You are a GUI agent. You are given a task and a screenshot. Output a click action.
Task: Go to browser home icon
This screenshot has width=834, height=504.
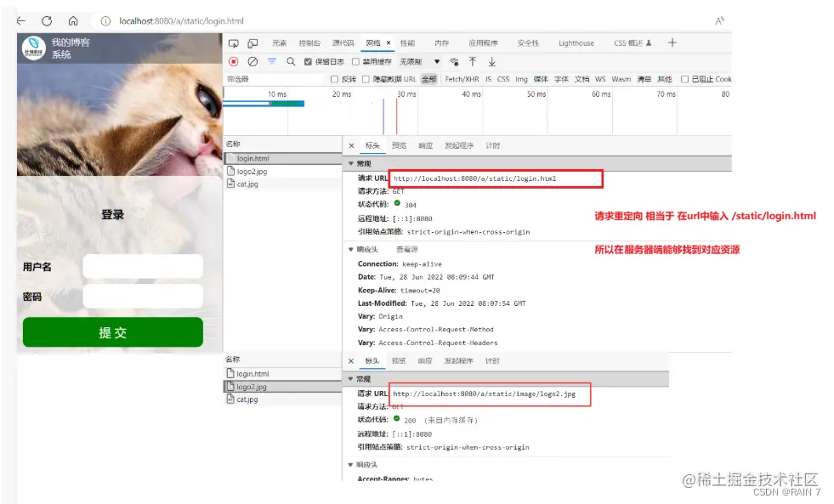click(73, 20)
